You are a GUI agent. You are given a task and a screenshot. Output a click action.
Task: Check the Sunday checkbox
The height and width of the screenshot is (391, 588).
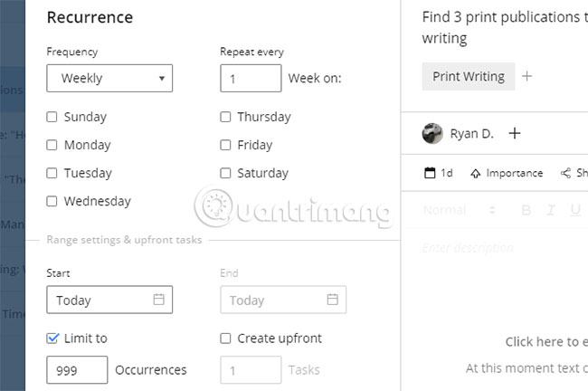[x=52, y=117]
